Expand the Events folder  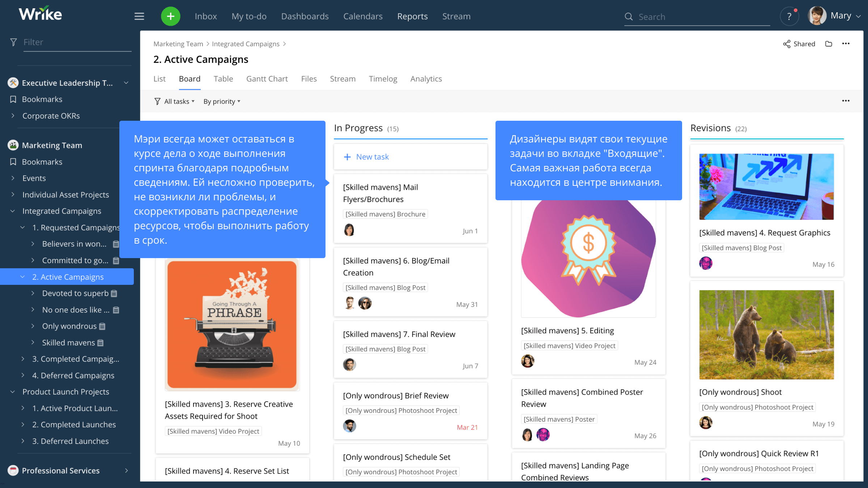(x=13, y=178)
